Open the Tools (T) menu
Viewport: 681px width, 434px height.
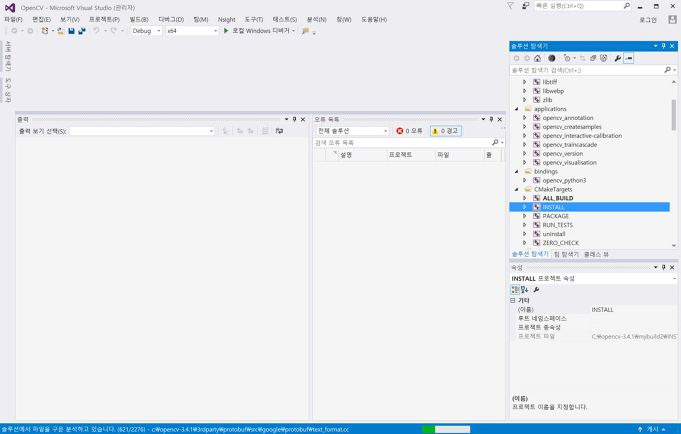coord(254,20)
